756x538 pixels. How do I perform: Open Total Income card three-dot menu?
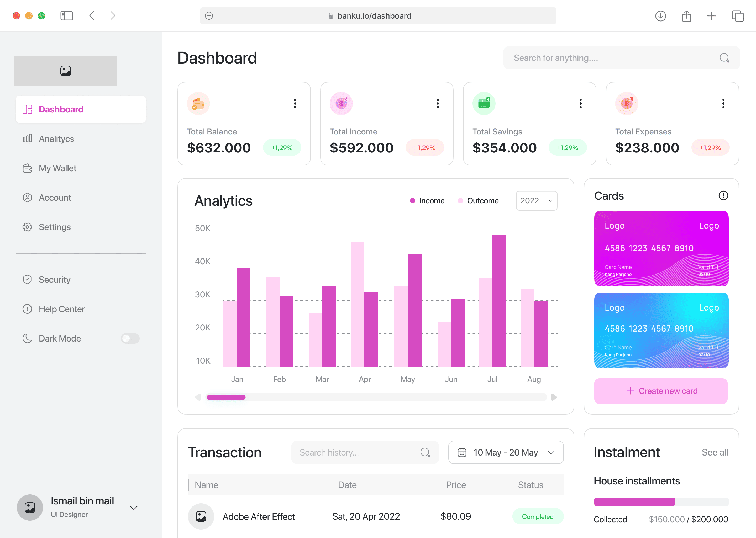438,104
